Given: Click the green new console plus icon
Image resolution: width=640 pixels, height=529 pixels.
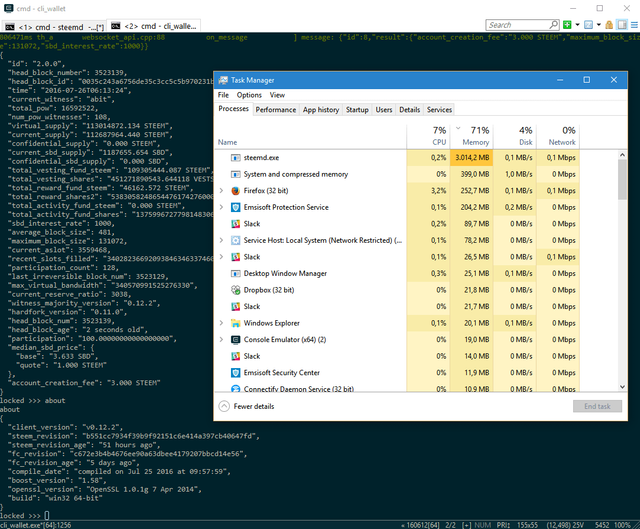Looking at the screenshot, I should pos(567,25).
